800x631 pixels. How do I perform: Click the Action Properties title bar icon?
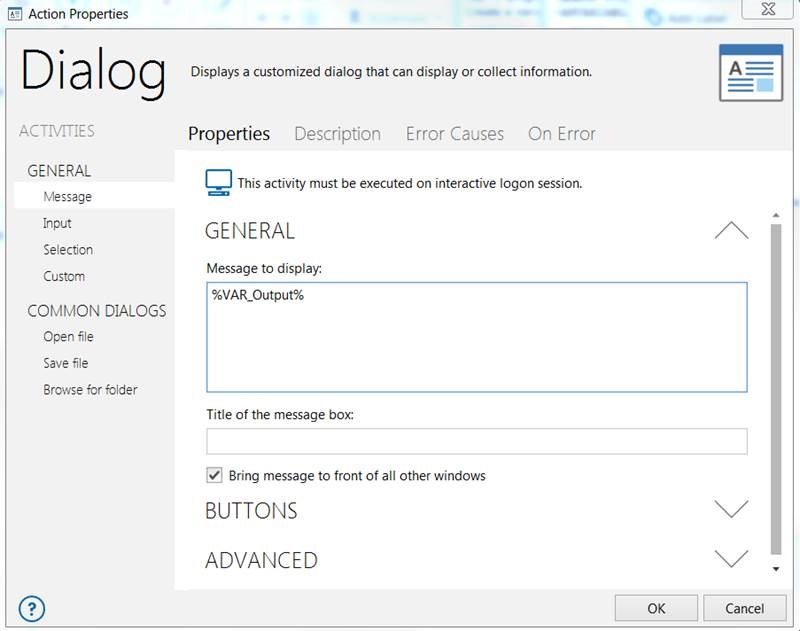tap(15, 14)
